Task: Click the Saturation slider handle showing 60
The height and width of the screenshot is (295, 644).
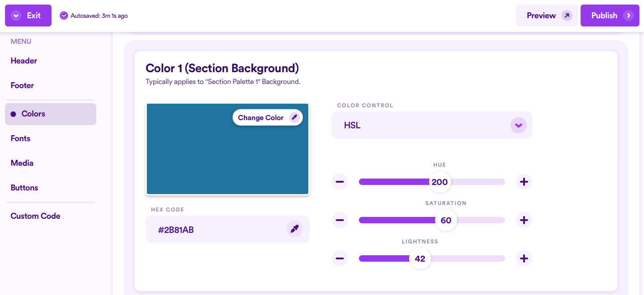Action: [x=446, y=220]
